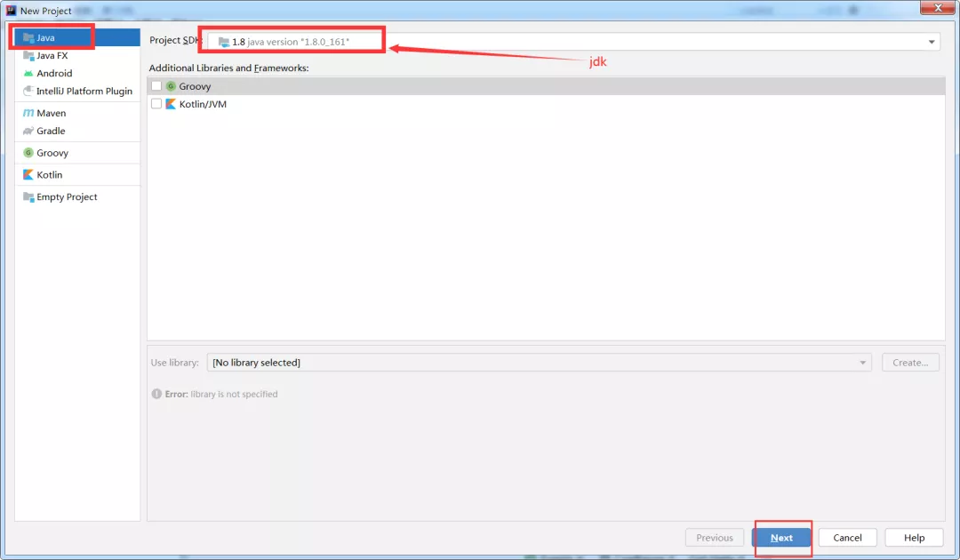Click 'Additional Libraries and Frameworks' label

click(x=229, y=68)
